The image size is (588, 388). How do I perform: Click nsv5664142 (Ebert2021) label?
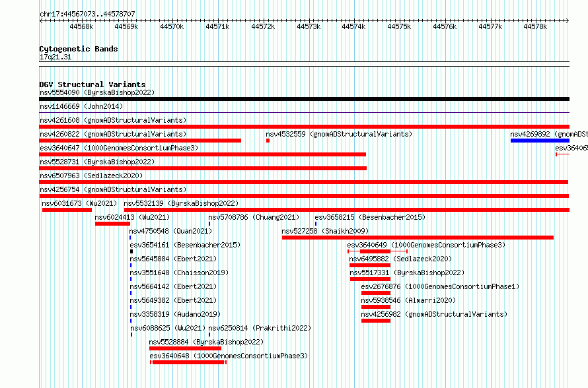pyautogui.click(x=173, y=286)
